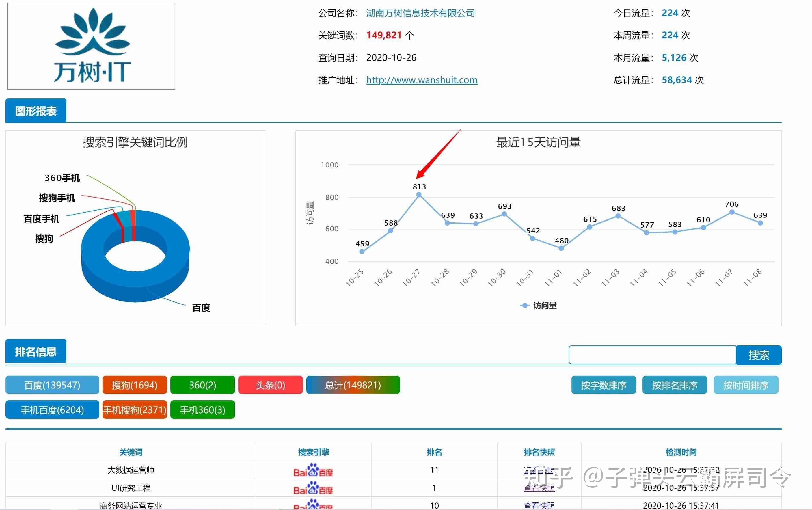
Task: Select the 手机百度(6204) filter
Action: click(52, 410)
